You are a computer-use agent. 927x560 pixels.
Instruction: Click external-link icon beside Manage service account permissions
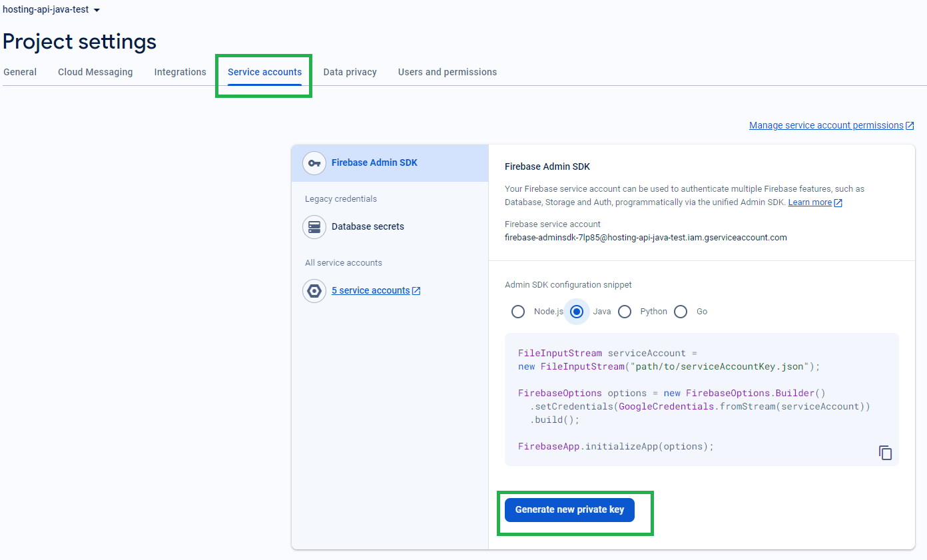pyautogui.click(x=910, y=125)
